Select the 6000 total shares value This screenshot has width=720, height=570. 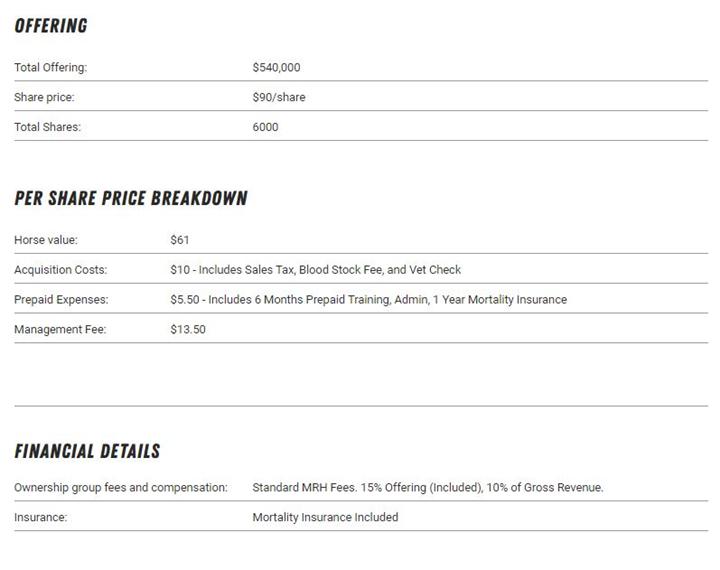pos(266,127)
